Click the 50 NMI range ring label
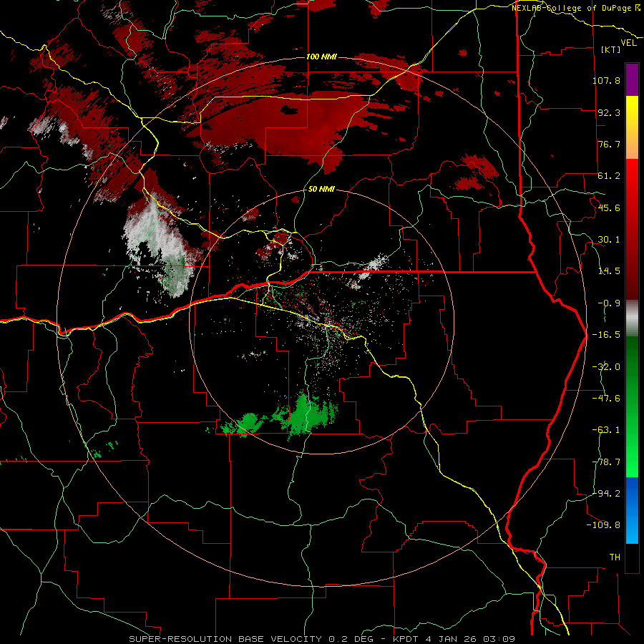 (x=321, y=190)
